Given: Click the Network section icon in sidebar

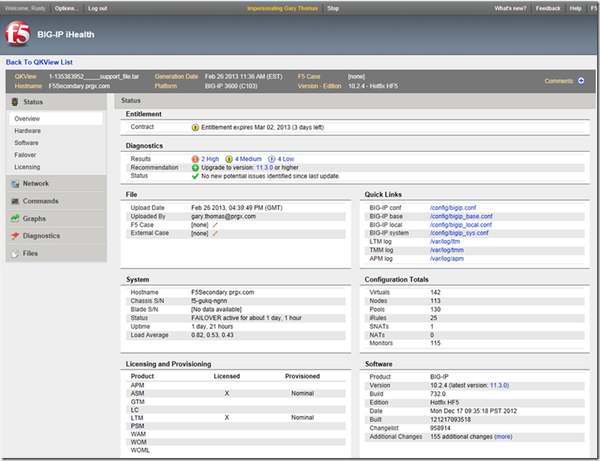Looking at the screenshot, I should pyautogui.click(x=14, y=184).
